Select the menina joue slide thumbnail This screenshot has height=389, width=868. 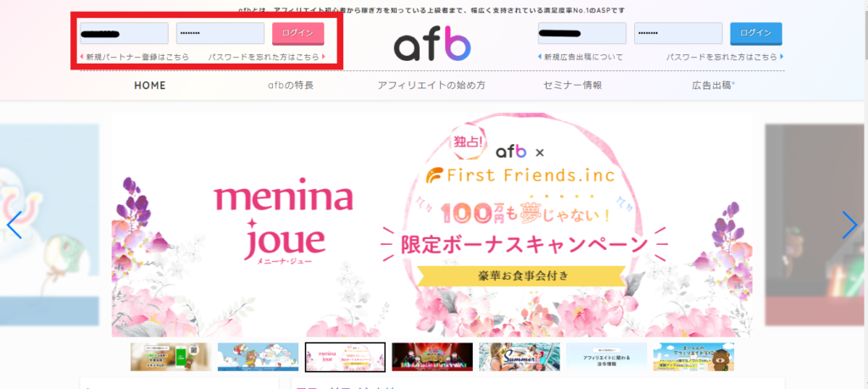click(345, 357)
